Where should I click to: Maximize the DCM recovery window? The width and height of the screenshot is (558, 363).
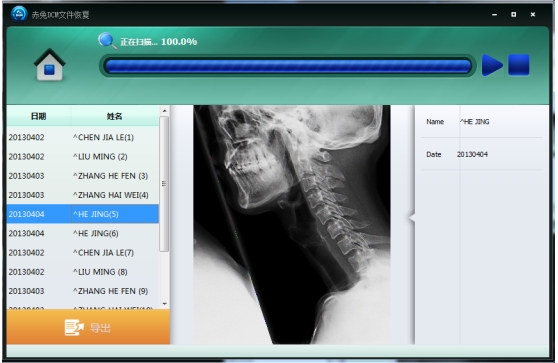514,15
